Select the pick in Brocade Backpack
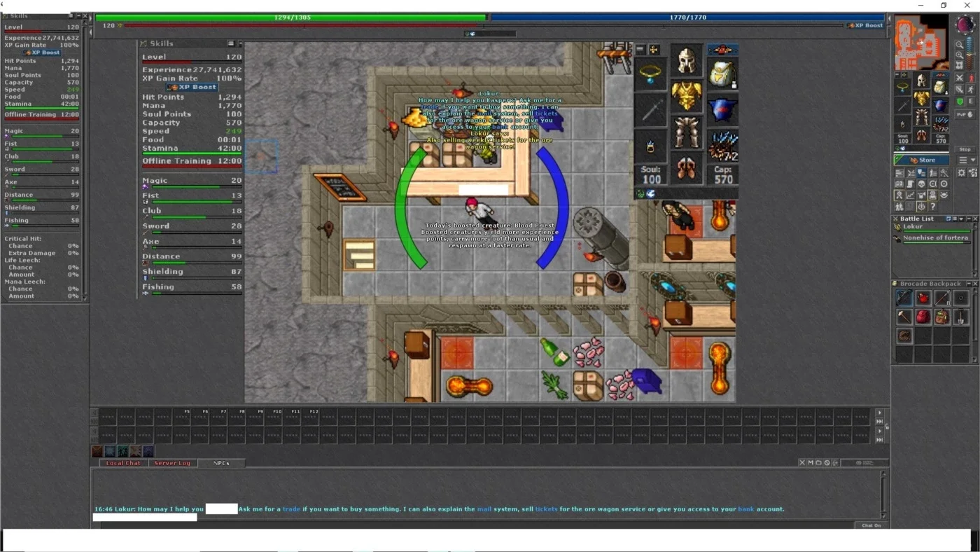Image resolution: width=980 pixels, height=552 pixels. click(904, 317)
